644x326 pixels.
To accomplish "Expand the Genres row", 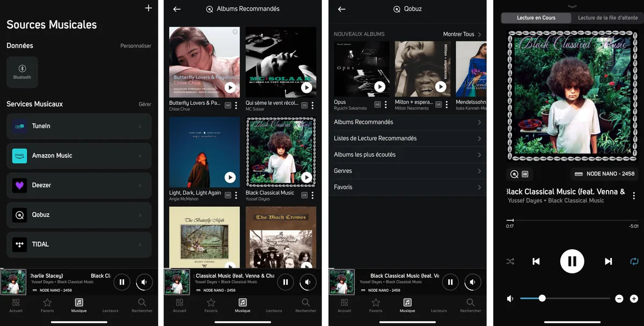I will click(407, 171).
